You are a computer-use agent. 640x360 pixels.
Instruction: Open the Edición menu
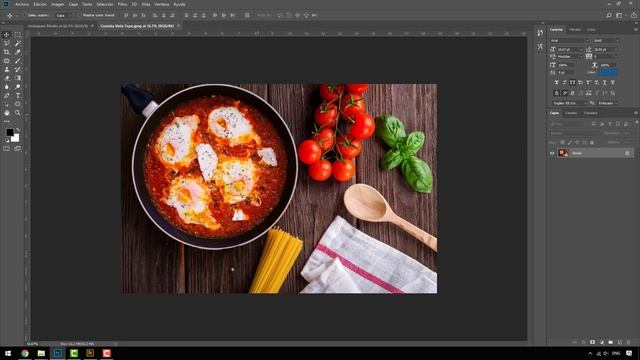click(40, 4)
